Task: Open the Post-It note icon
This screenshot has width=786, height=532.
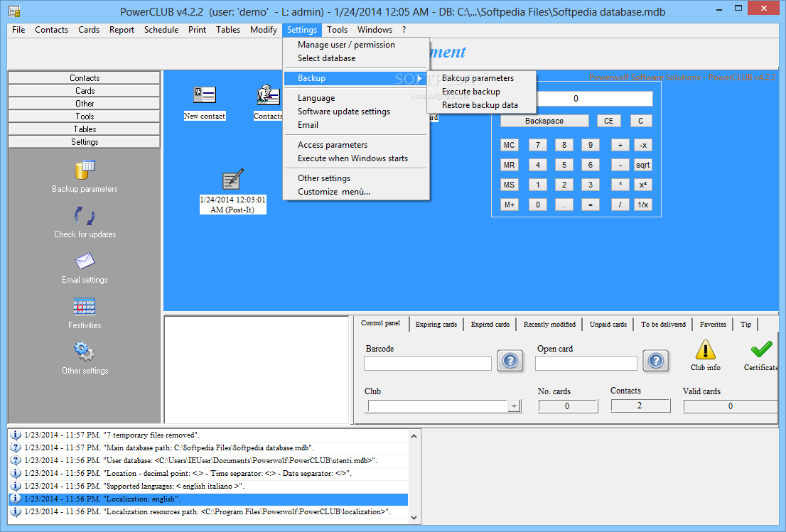Action: coord(232,179)
